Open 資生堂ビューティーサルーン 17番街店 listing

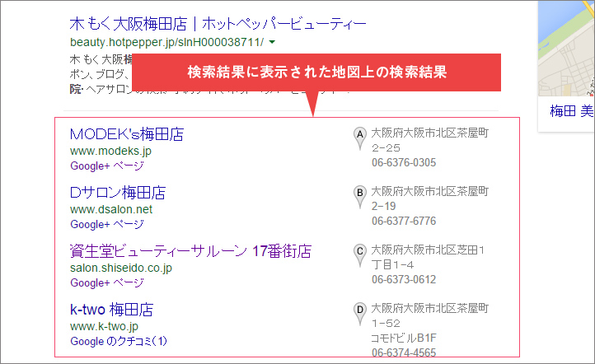(x=190, y=251)
